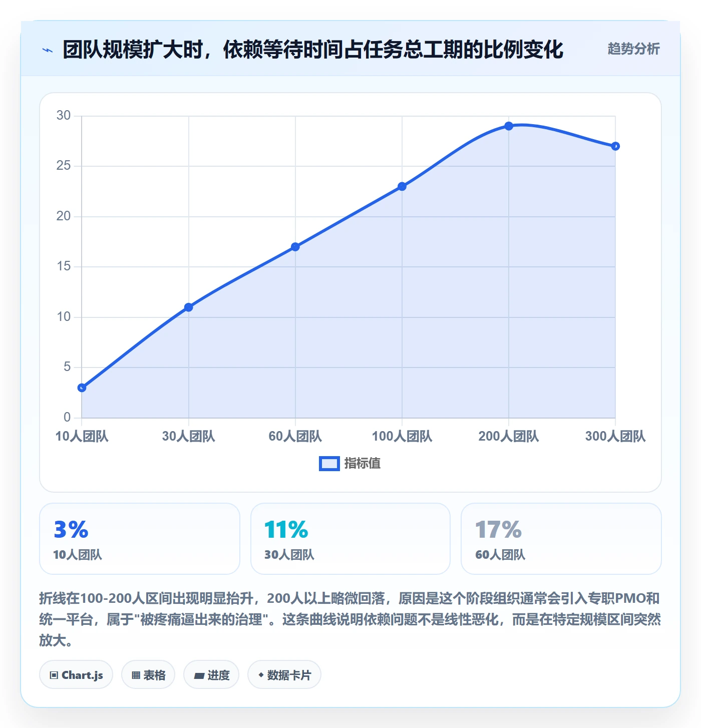Click the y-axis value 25
The height and width of the screenshot is (728, 701).
click(64, 166)
